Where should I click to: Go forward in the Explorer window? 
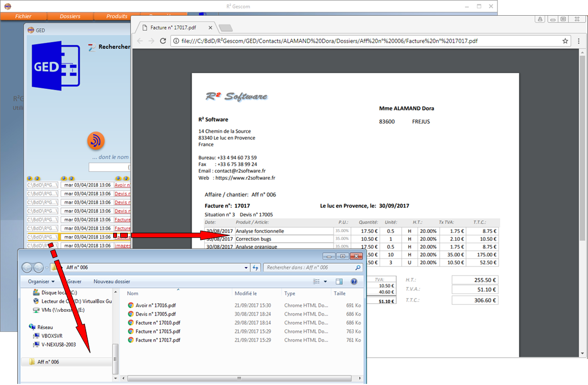(38, 267)
